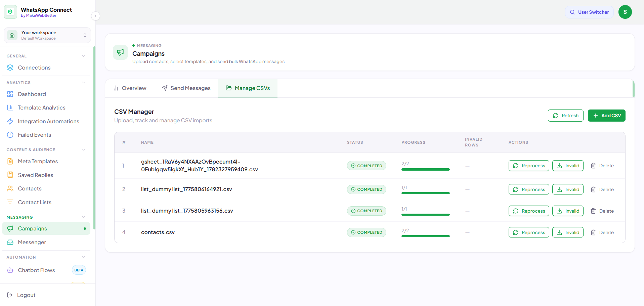Collapse the CONTENT & AUDIENCE section
This screenshot has width=644, height=306.
[84, 150]
